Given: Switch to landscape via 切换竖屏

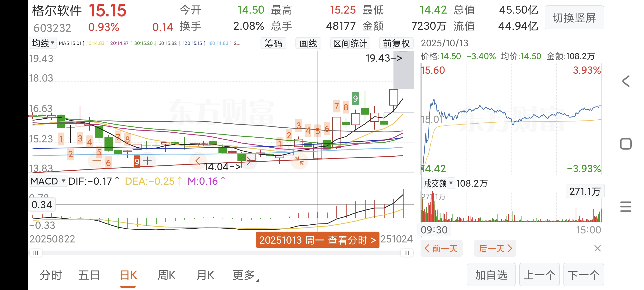Looking at the screenshot, I should point(574,18).
